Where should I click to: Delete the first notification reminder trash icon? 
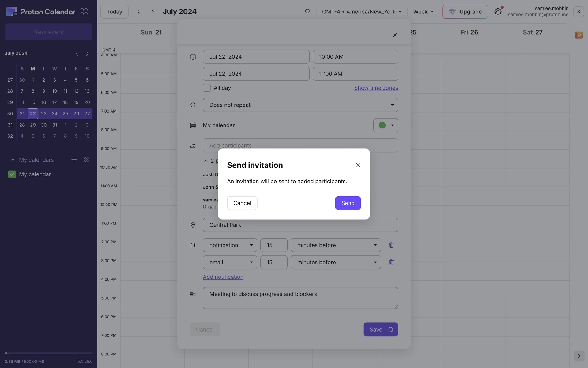click(x=391, y=245)
